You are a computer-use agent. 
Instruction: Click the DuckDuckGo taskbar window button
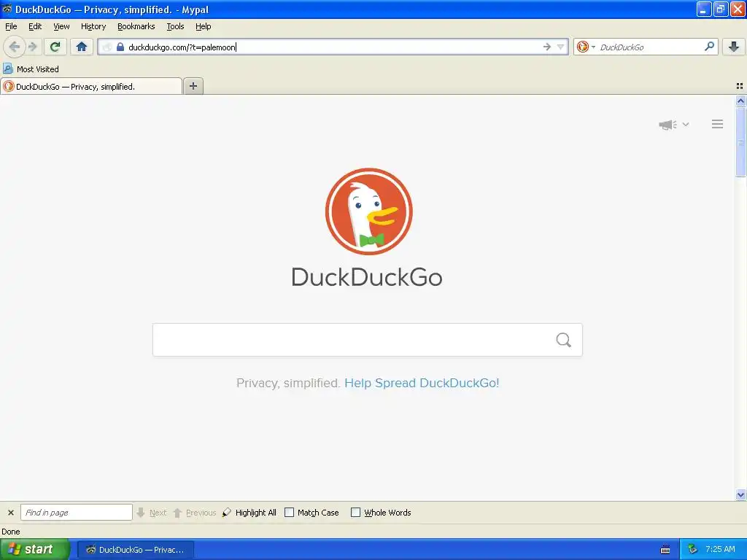(x=135, y=550)
